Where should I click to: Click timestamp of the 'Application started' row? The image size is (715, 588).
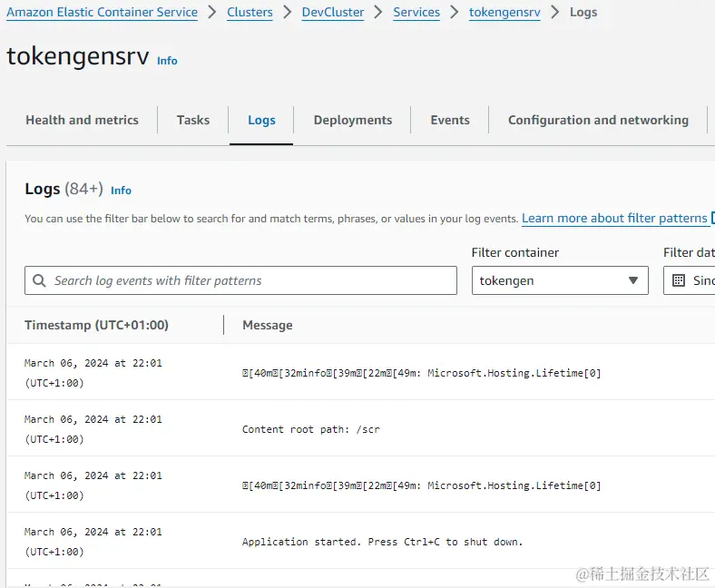[93, 542]
